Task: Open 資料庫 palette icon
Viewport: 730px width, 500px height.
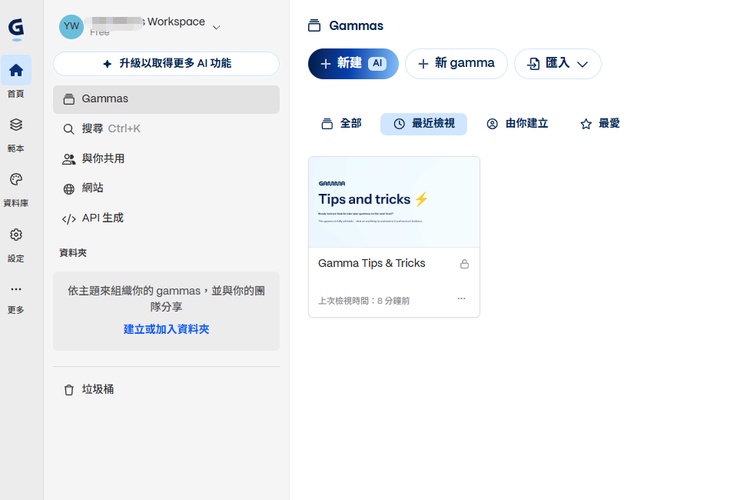Action: point(16,180)
